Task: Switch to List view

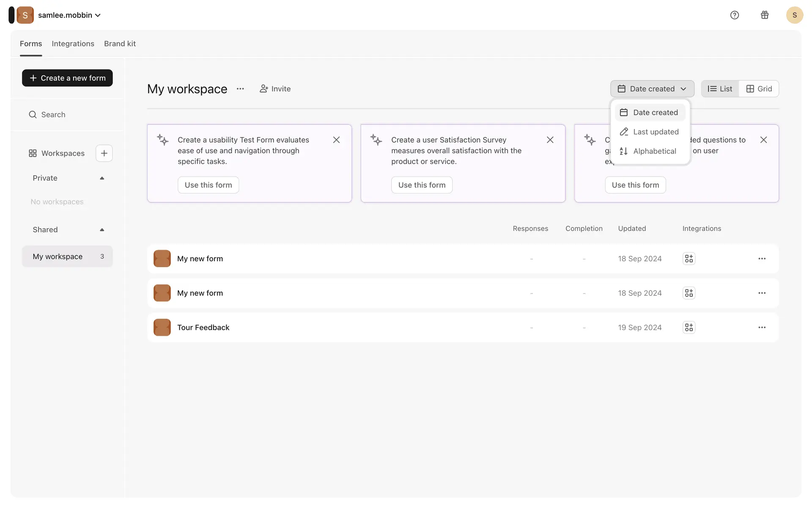Action: (720, 89)
